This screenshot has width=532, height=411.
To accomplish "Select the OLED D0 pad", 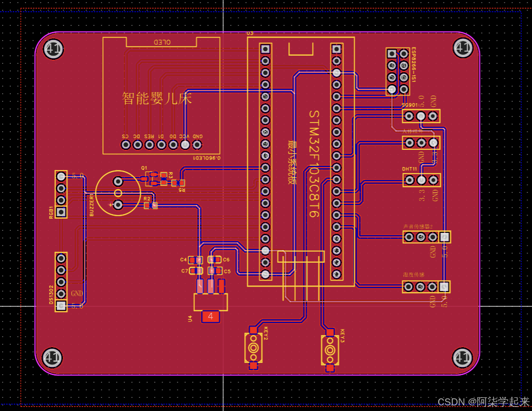I will click(x=173, y=145).
